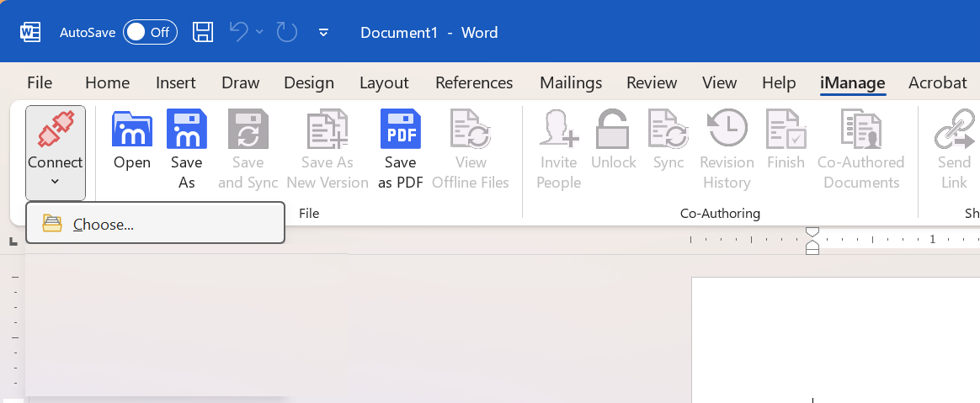Click the first line indent ruler marker

click(812, 231)
